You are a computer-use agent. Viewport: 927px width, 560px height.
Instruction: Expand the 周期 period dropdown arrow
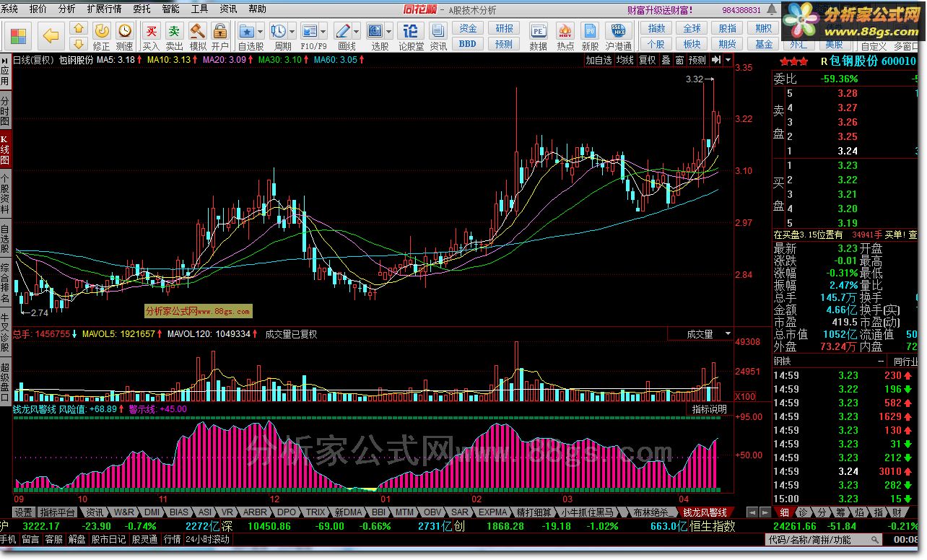click(292, 32)
